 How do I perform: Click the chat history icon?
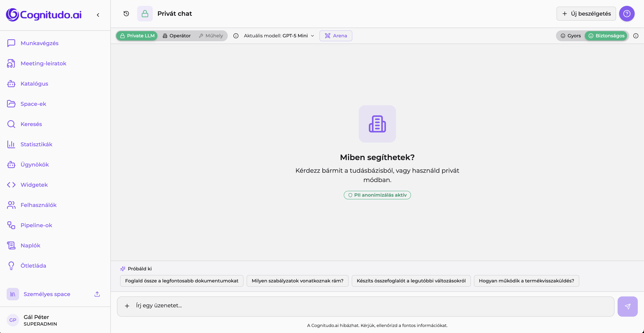[126, 13]
